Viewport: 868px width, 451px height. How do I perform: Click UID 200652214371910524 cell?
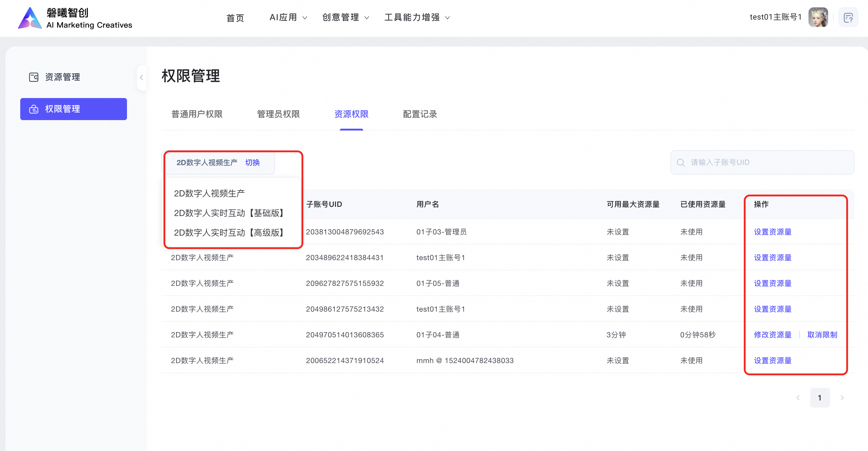(x=345, y=361)
